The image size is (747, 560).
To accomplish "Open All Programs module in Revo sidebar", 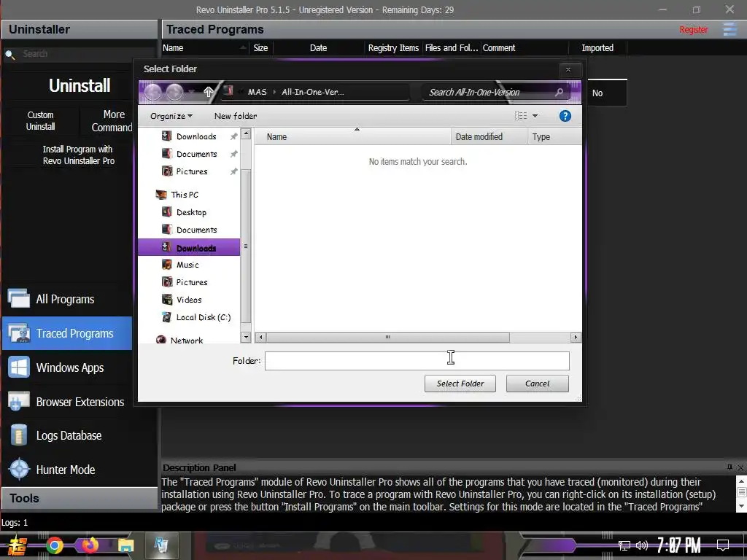I will [67, 299].
